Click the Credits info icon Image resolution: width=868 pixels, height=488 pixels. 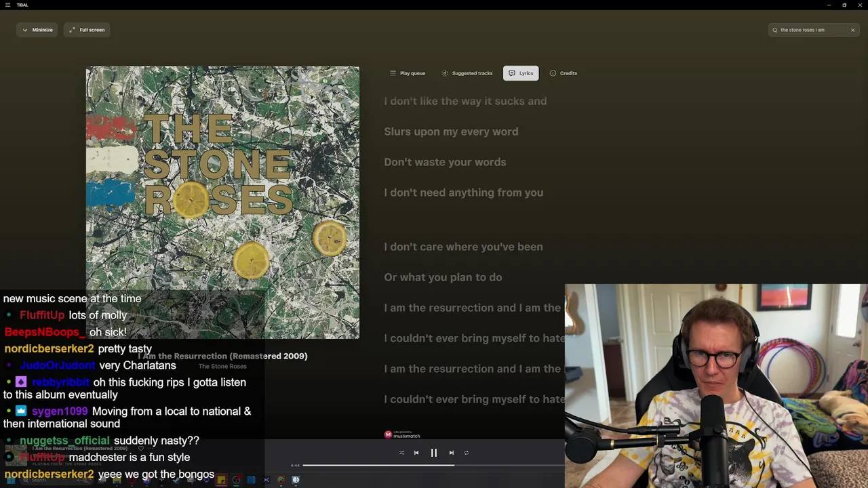[x=553, y=73]
